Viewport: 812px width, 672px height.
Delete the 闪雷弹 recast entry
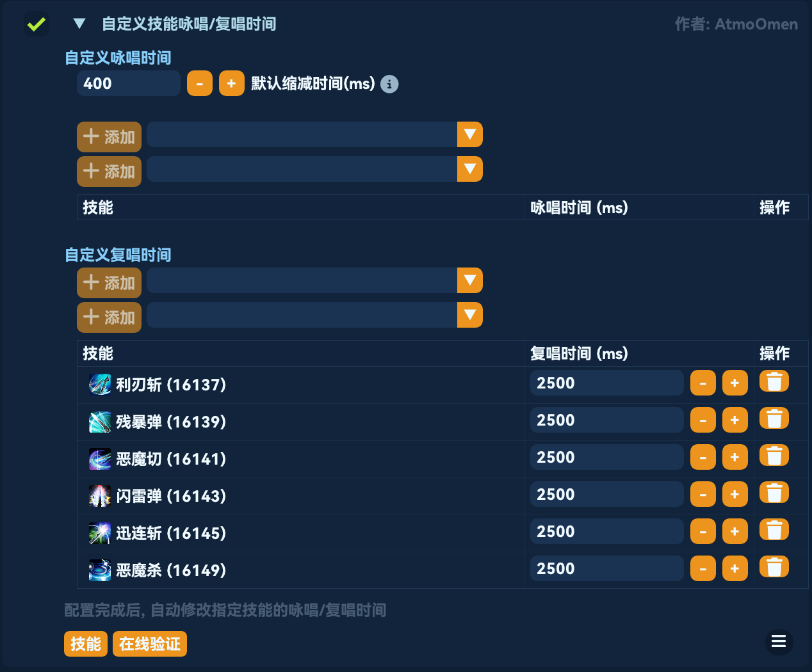(774, 492)
